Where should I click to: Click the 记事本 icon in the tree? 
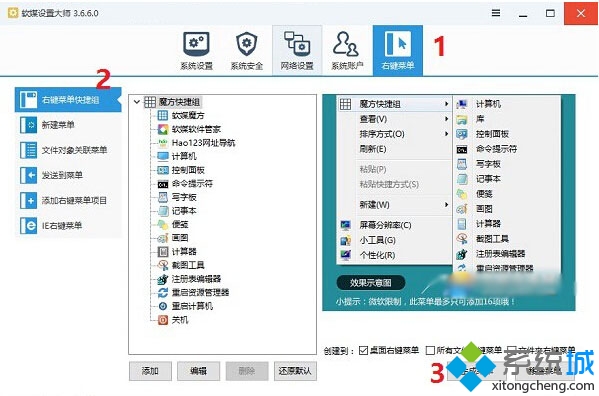[x=163, y=211]
